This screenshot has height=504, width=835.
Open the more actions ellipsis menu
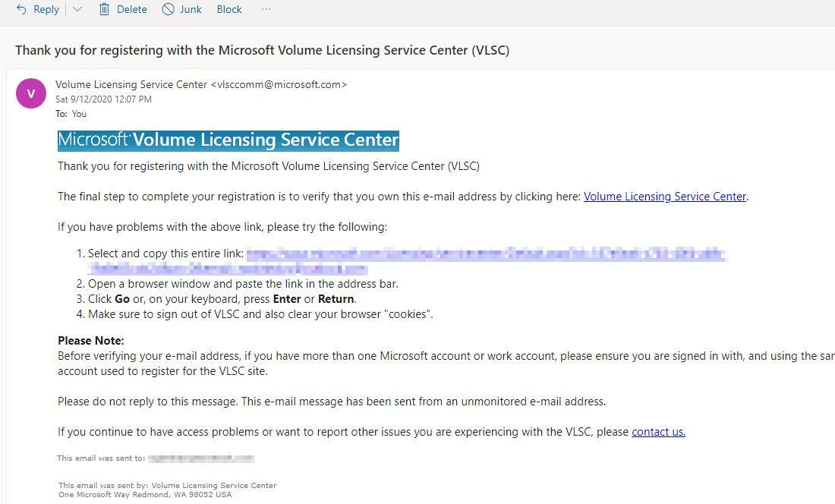(x=266, y=9)
